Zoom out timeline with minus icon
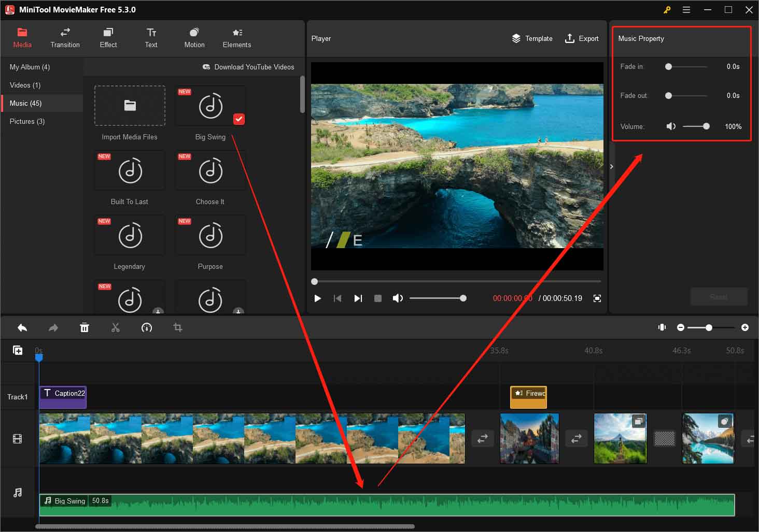759x532 pixels. [x=681, y=327]
